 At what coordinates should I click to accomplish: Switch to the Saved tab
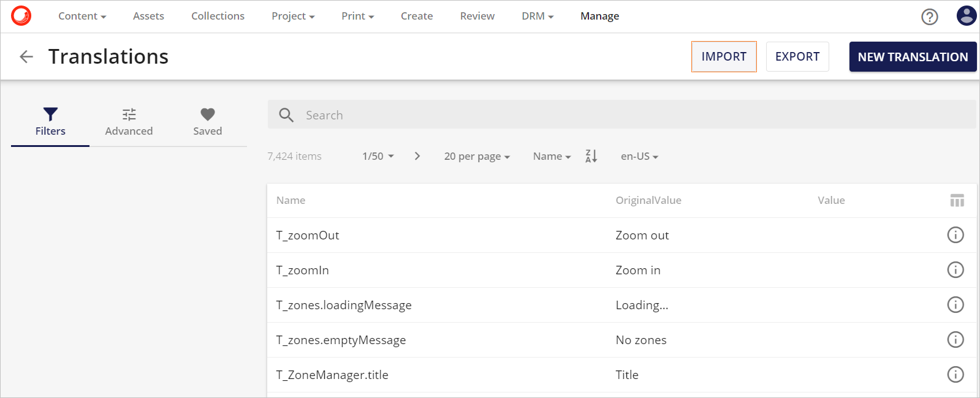208,122
